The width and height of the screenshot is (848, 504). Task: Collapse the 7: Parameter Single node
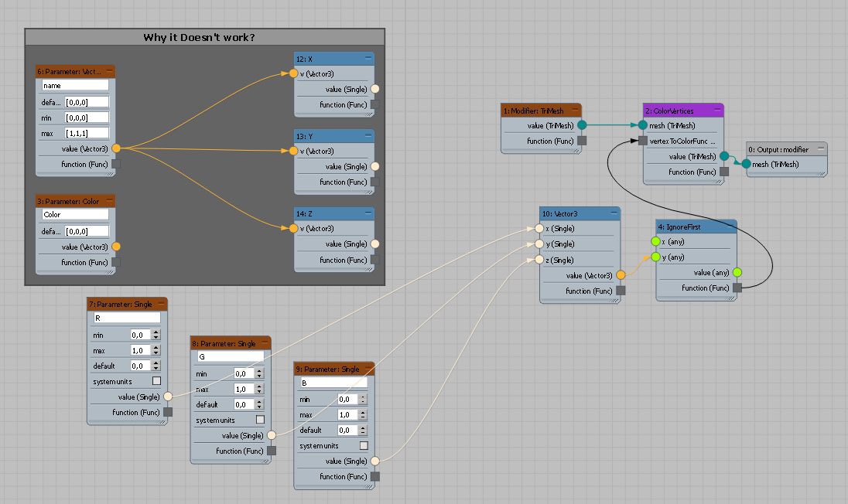pos(161,304)
